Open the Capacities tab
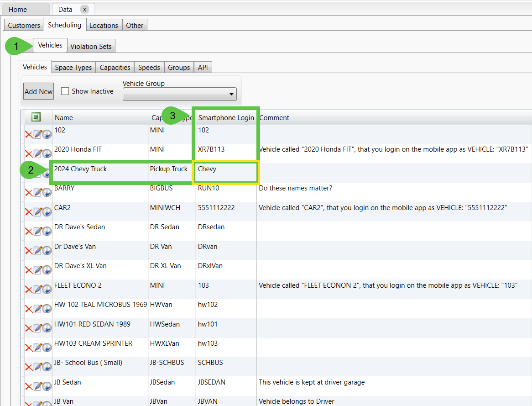The image size is (532, 406). (x=115, y=67)
